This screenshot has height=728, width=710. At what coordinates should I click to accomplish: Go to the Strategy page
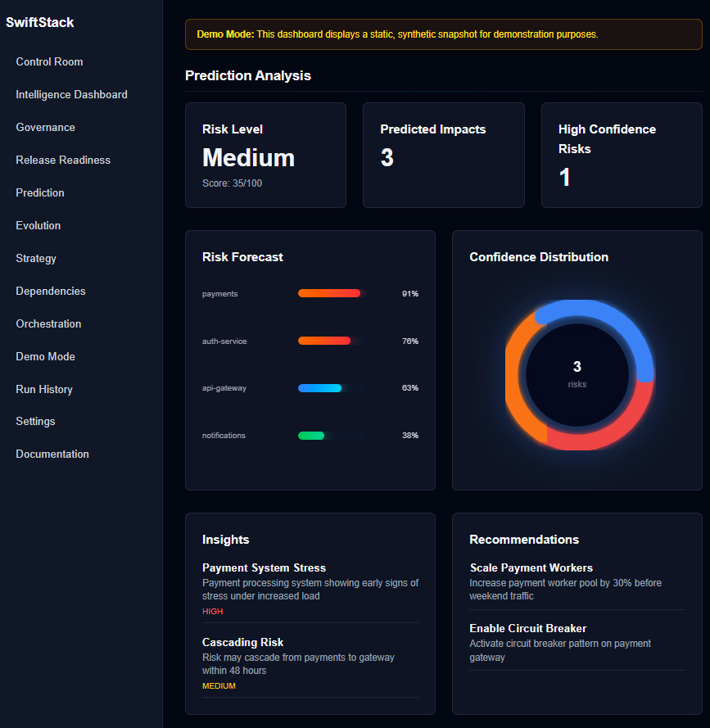(36, 258)
